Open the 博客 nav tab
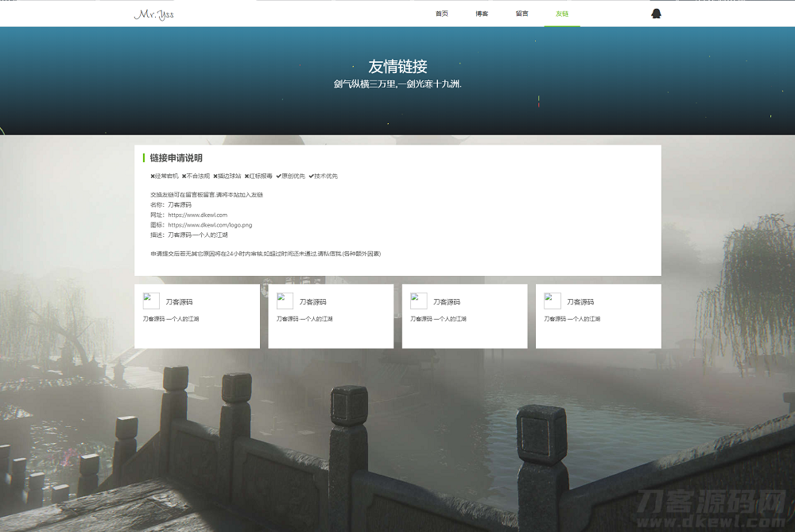The width and height of the screenshot is (795, 532). (482, 14)
